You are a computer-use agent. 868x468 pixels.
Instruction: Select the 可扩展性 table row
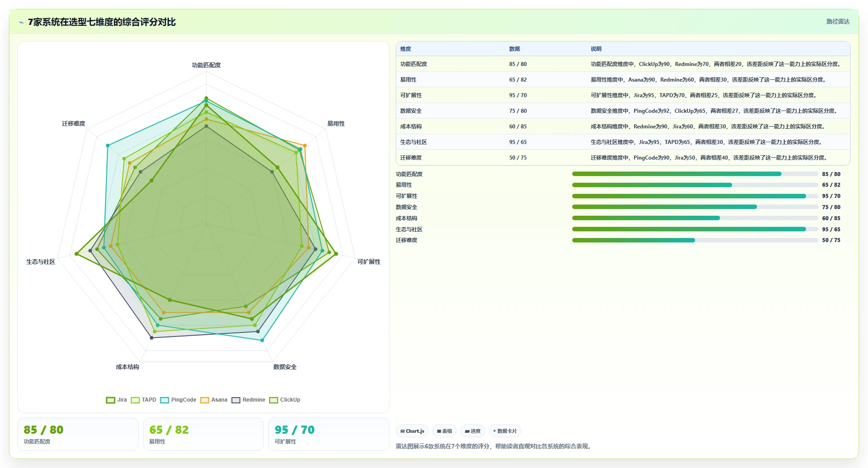click(623, 95)
